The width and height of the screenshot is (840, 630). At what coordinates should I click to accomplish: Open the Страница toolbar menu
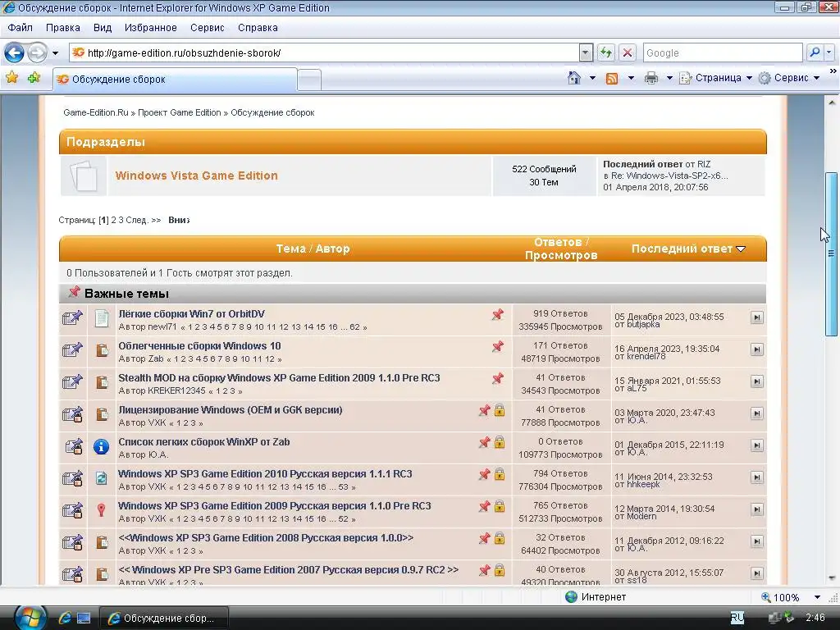[715, 78]
